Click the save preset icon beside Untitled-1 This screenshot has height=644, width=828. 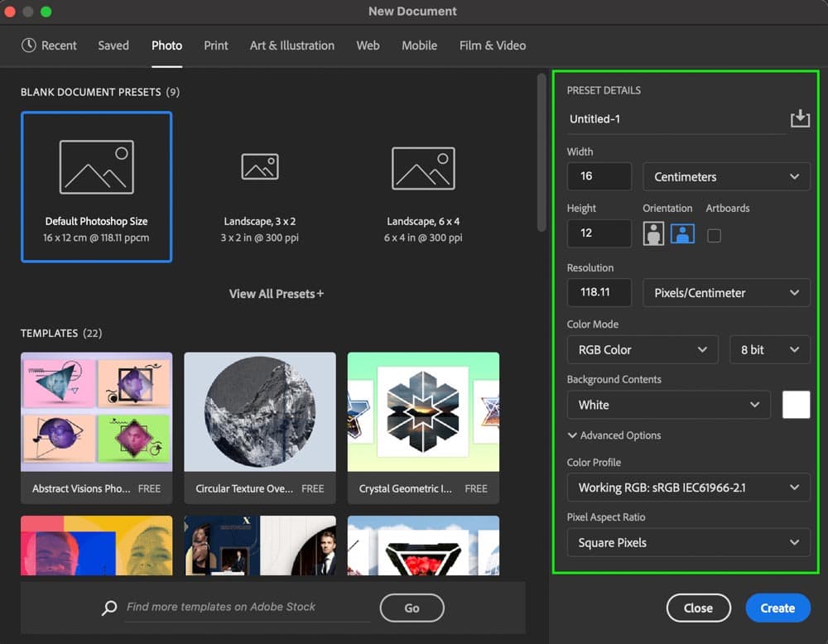coord(800,118)
